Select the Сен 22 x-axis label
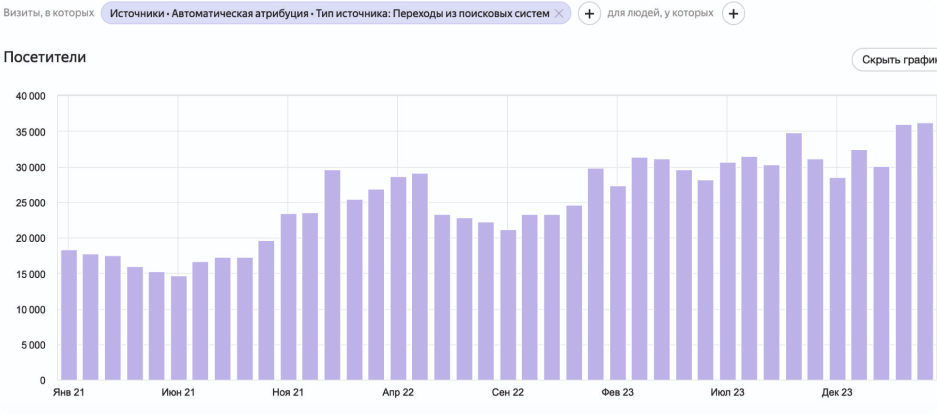 pos(508,392)
